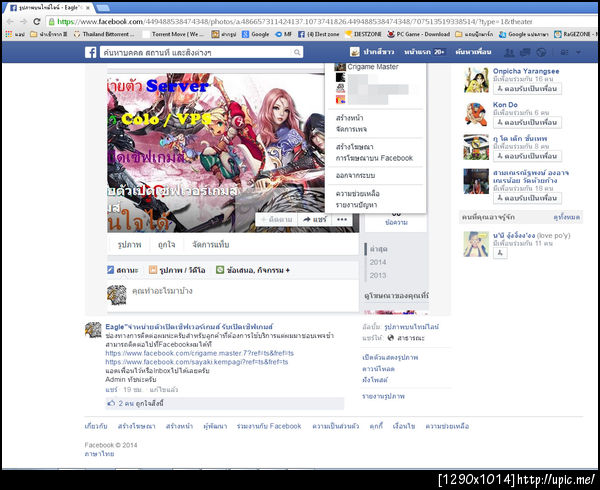The height and width of the screenshot is (490, 600).
Task: Open the crigame.master Facebook URL in caption
Action: [199, 353]
